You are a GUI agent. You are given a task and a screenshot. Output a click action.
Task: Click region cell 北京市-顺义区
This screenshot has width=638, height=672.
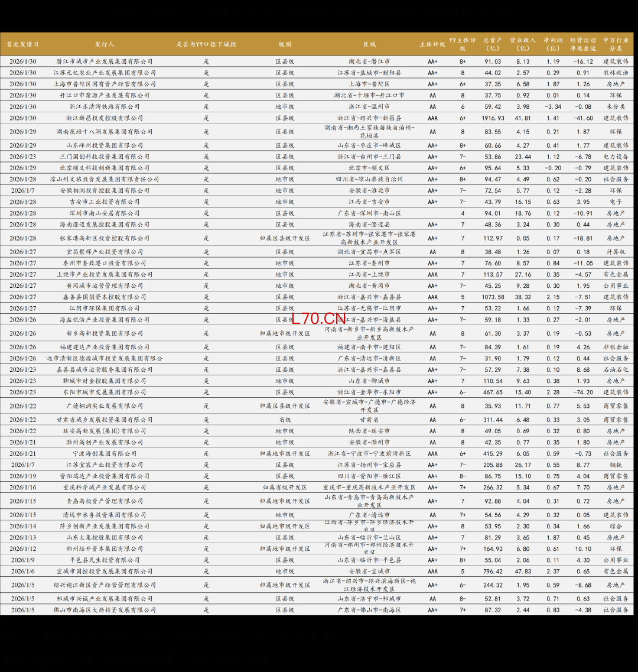(x=369, y=168)
